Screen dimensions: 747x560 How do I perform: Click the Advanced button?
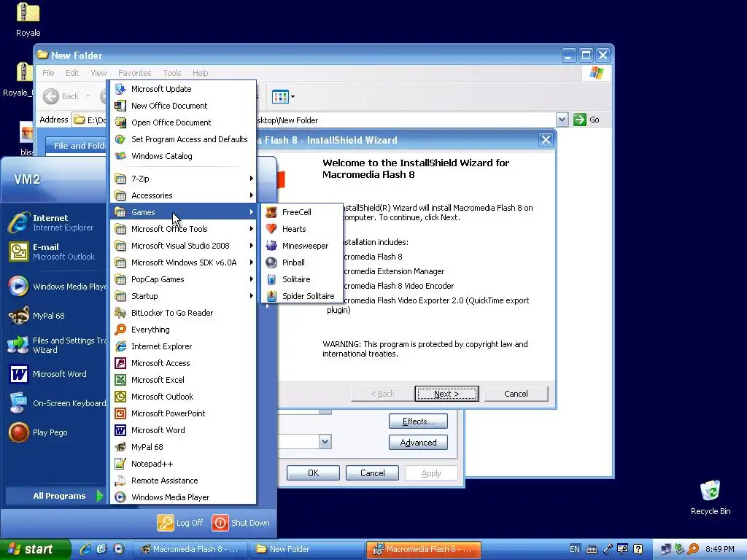pyautogui.click(x=418, y=443)
